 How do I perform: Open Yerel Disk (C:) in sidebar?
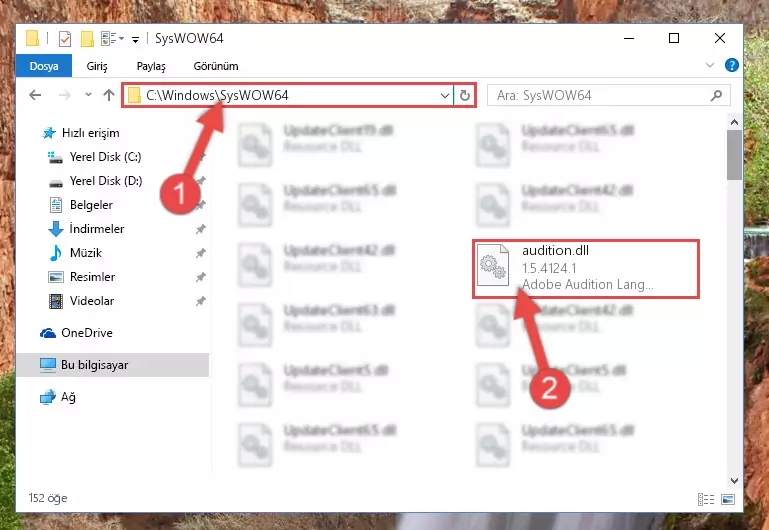(94, 157)
